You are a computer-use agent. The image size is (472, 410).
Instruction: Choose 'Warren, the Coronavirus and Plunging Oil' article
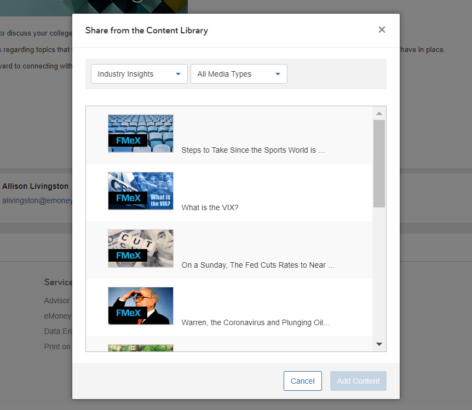pyautogui.click(x=256, y=323)
